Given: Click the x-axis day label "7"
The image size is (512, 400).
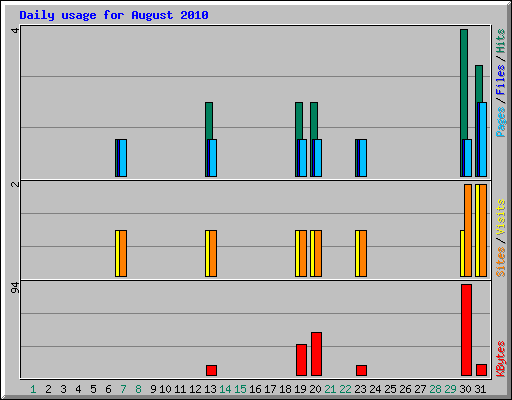Looking at the screenshot, I should click(x=123, y=389).
